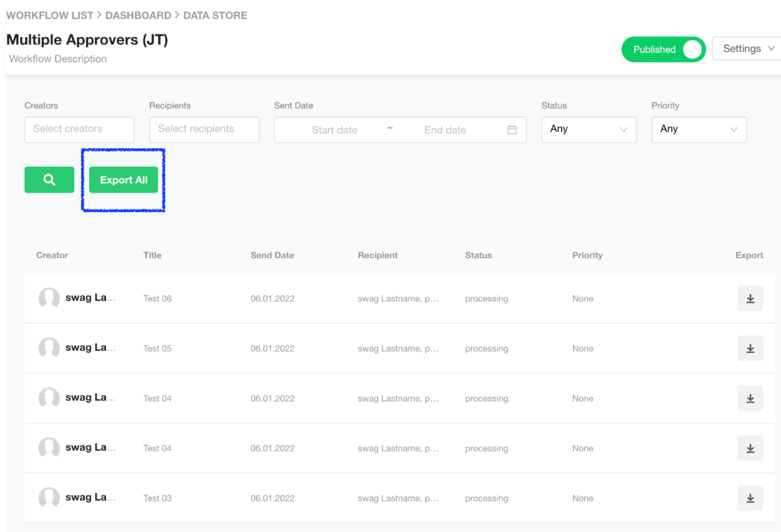Click the Select creators field
The width and height of the screenshot is (781, 532).
pos(79,130)
